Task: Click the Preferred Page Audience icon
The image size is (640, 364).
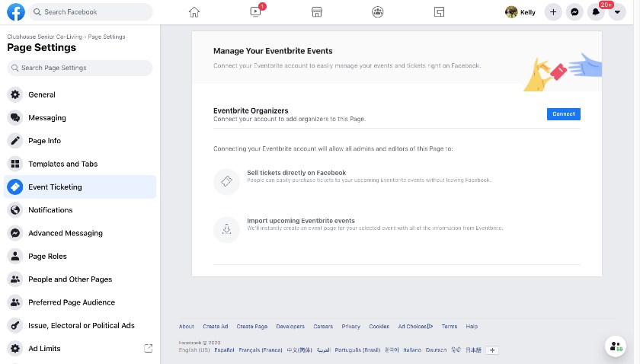Action: pyautogui.click(x=15, y=302)
